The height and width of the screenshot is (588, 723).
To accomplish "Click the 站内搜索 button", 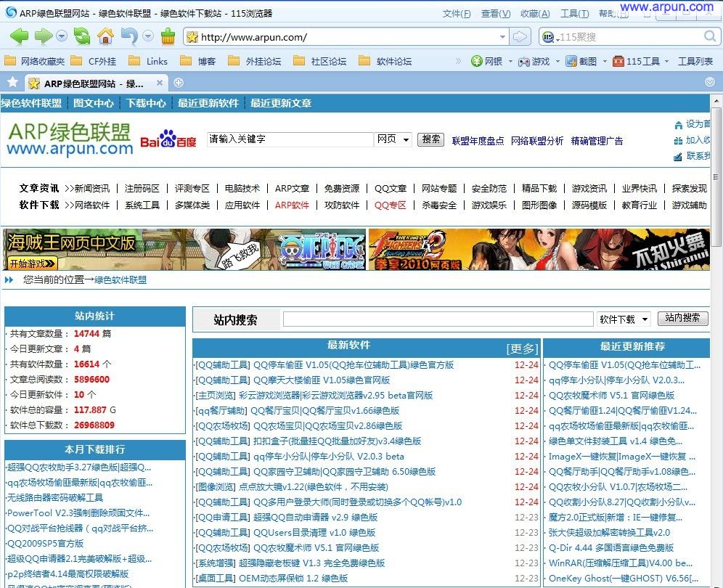I will point(682,318).
